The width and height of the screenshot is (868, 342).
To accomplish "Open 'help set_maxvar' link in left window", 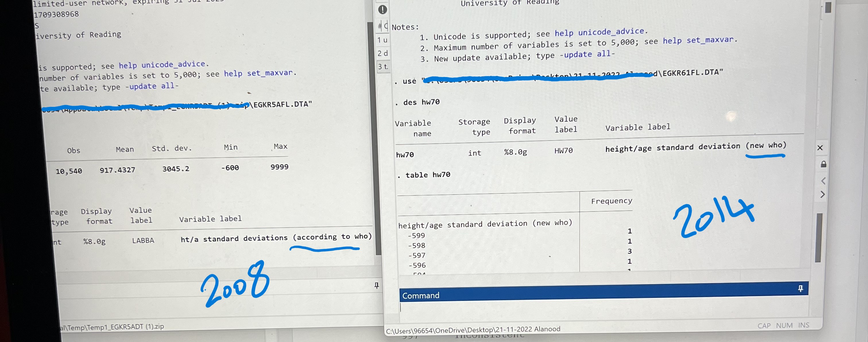I will 258,73.
